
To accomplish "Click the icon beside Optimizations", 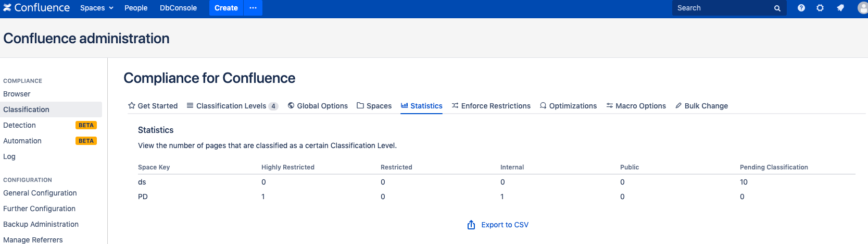I will tap(543, 105).
